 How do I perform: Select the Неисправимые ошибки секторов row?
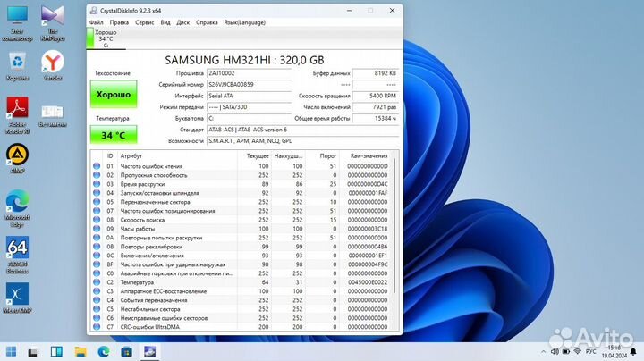coord(241,318)
